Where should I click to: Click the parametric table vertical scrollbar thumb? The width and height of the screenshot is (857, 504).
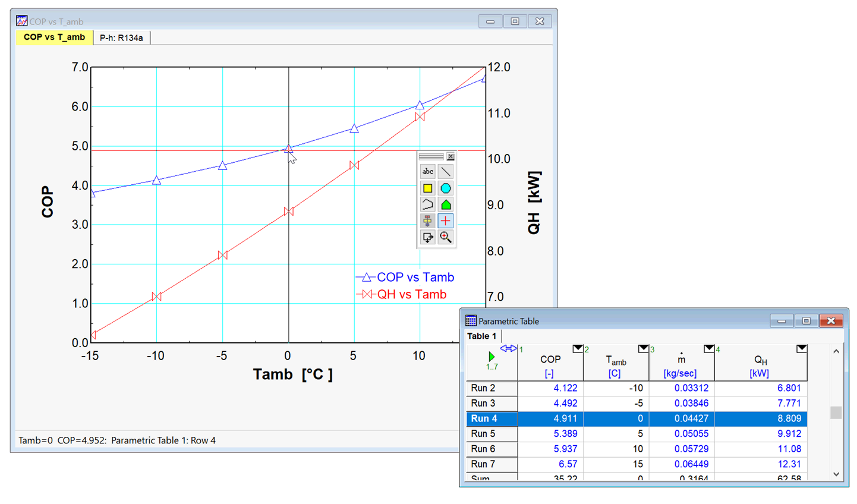pyautogui.click(x=836, y=412)
